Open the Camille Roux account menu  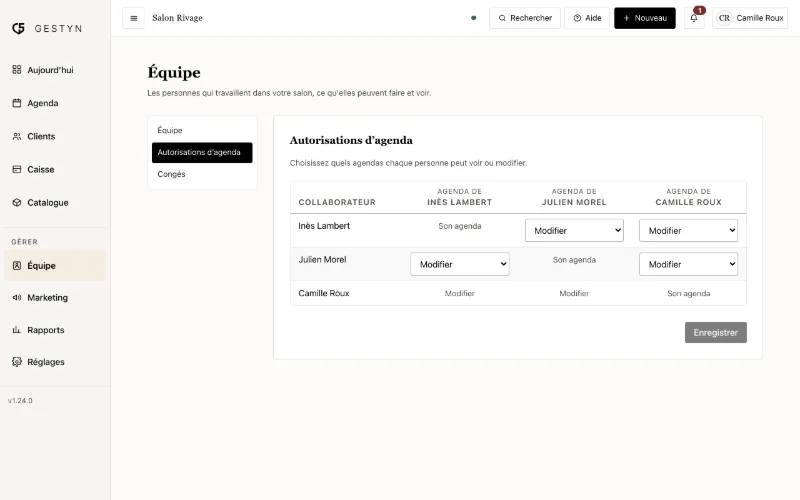coord(750,18)
